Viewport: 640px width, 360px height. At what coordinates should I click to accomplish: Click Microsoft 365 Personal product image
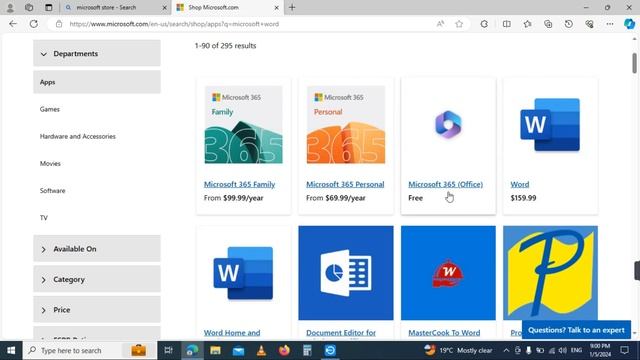[346, 124]
